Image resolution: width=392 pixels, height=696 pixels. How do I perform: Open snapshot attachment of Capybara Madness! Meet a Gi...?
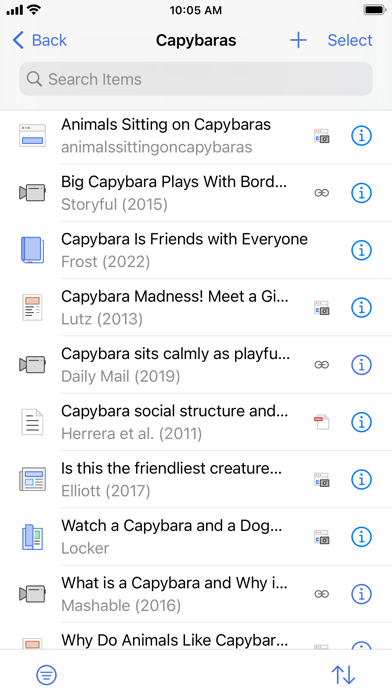tap(321, 308)
